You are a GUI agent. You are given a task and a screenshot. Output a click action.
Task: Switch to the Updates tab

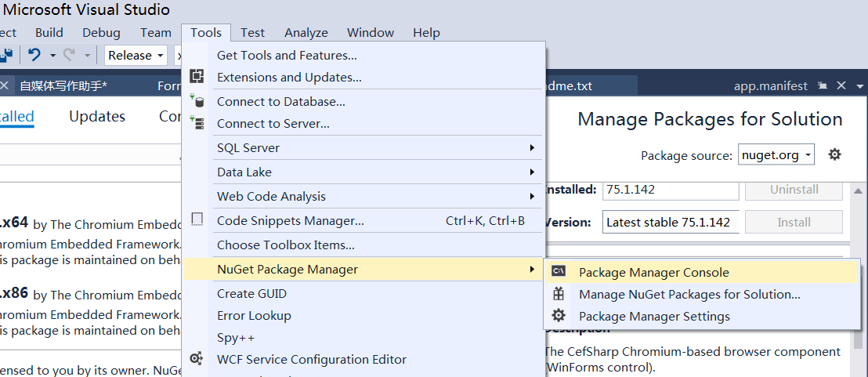[x=97, y=116]
